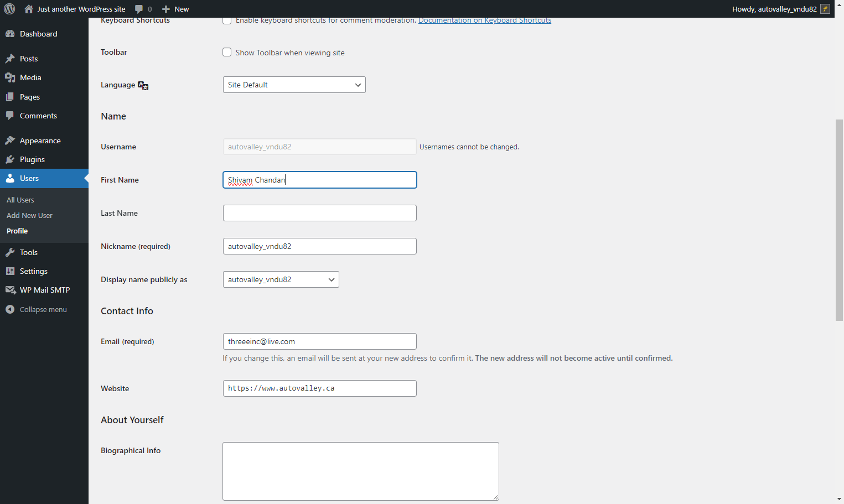Click the home icon beside the site name

click(x=29, y=9)
